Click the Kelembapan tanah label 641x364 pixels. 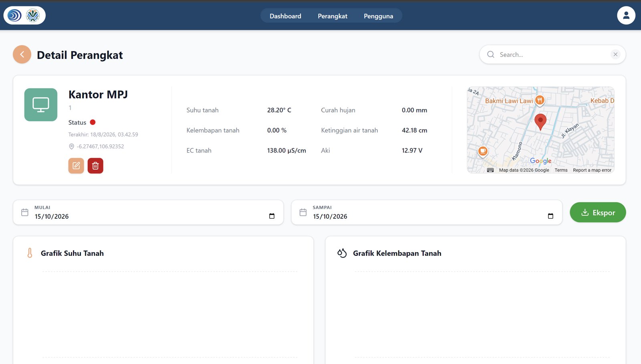point(213,130)
